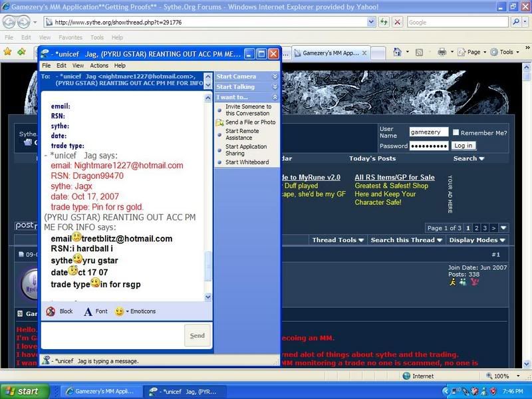Tick the Remember Me checkbox
This screenshot has height=399, width=532.
pos(456,132)
